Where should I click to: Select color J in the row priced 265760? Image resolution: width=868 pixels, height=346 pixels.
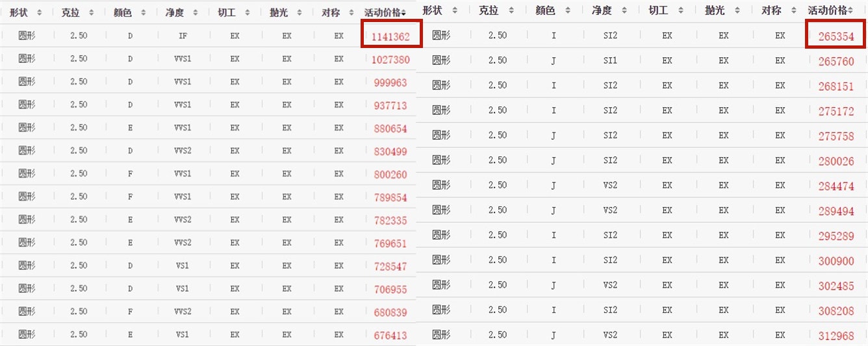[x=554, y=61]
